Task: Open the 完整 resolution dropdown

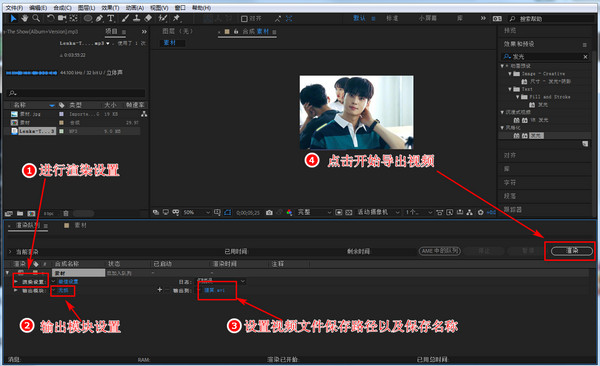Action: coord(314,212)
